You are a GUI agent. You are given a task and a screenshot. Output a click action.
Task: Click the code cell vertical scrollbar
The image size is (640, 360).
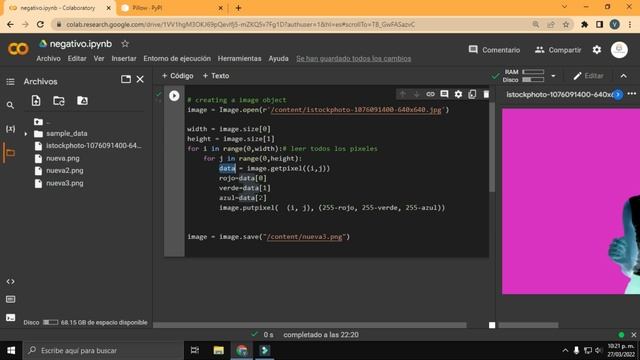[492, 147]
